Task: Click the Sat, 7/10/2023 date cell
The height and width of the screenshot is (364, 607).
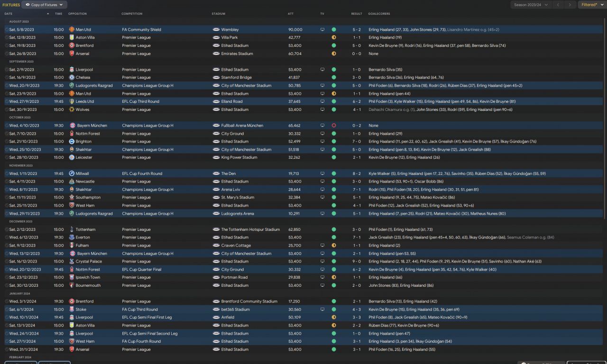Action: pos(23,134)
